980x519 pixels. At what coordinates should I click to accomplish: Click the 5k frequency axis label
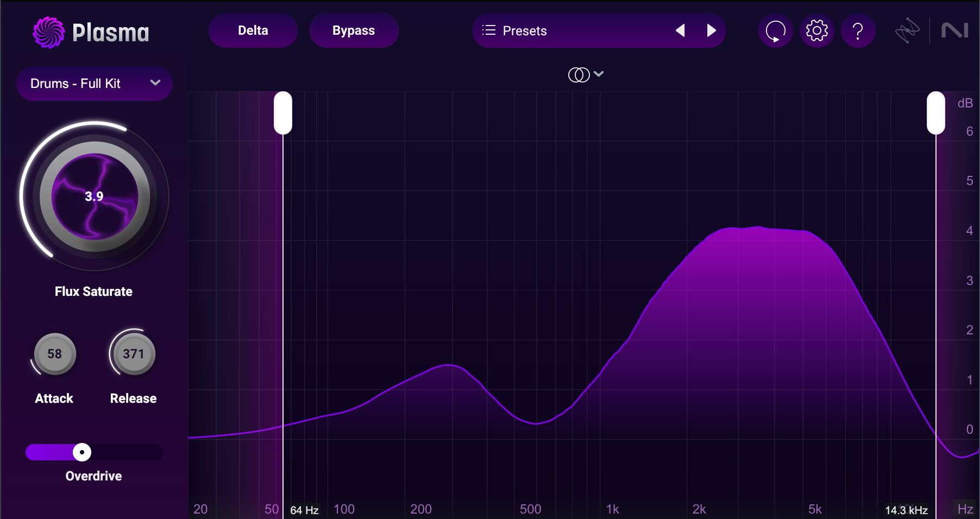pos(815,509)
